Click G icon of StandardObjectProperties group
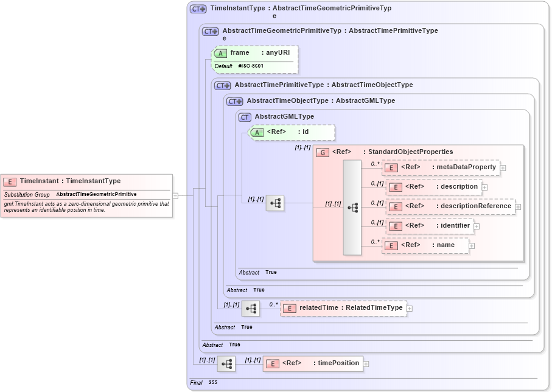The width and height of the screenshot is (552, 392). click(323, 153)
